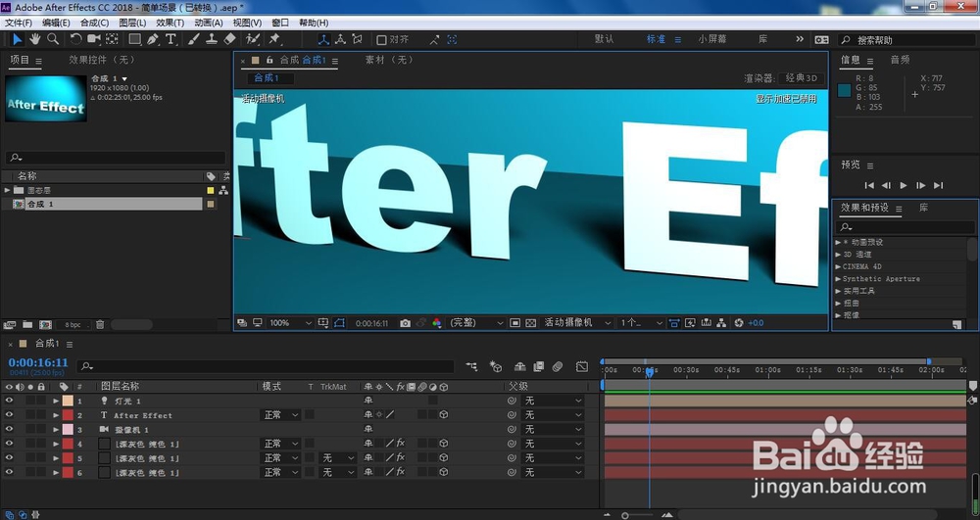Screen dimensions: 980x520
Task: Click the snapshot camera icon in viewer
Action: pyautogui.click(x=406, y=323)
